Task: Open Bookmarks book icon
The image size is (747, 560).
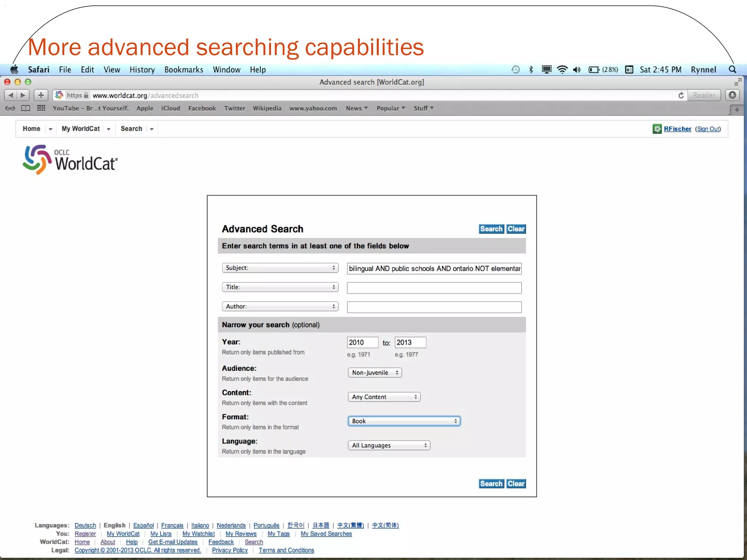Action: pos(26,108)
